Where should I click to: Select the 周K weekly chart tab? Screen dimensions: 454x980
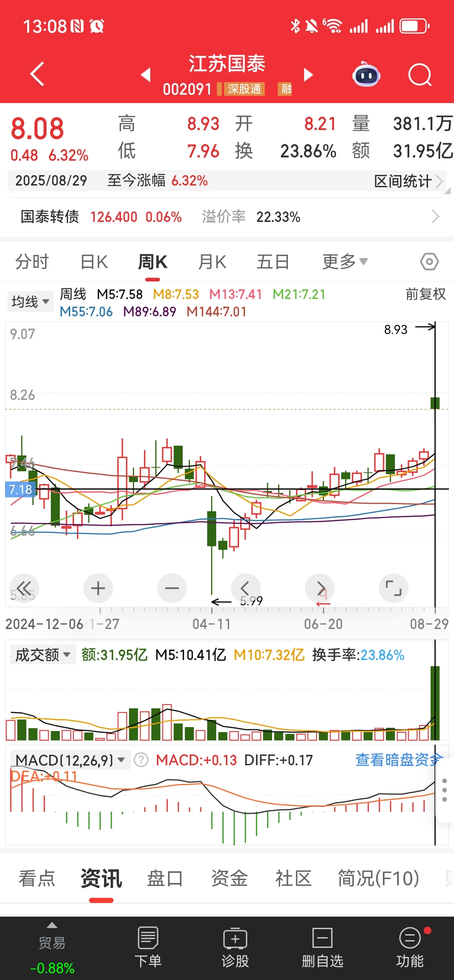152,262
